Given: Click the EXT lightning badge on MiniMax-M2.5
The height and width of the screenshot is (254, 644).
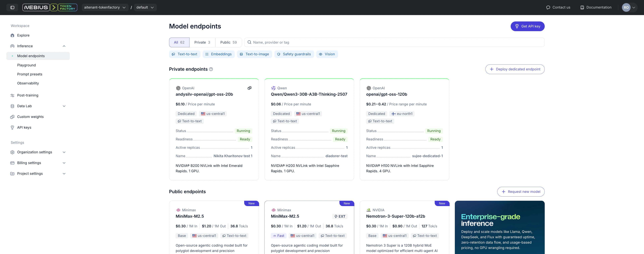Looking at the screenshot, I should pyautogui.click(x=340, y=216).
